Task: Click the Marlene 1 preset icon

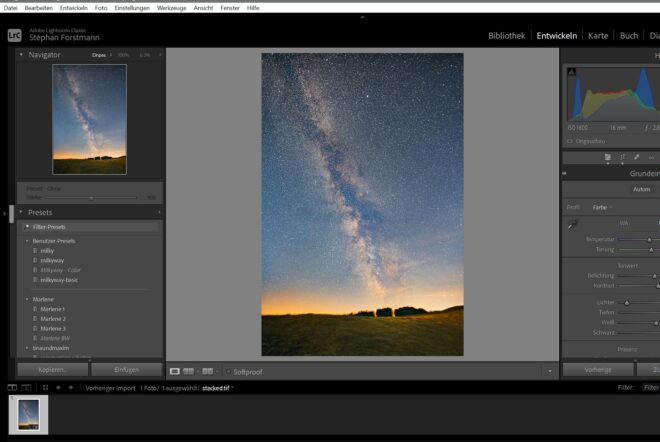Action: point(35,309)
